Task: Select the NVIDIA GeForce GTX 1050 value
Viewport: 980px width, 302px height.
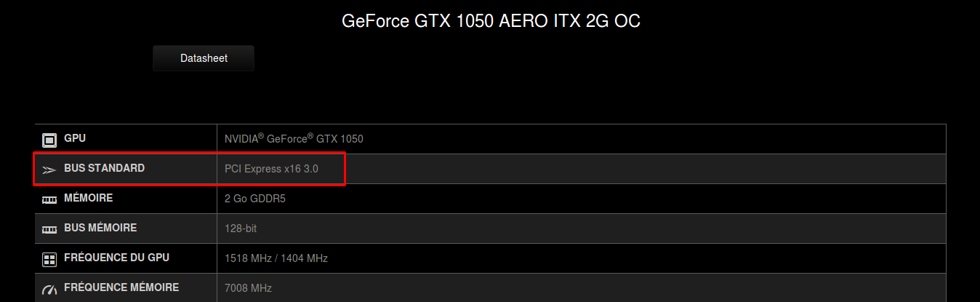Action: pos(294,138)
